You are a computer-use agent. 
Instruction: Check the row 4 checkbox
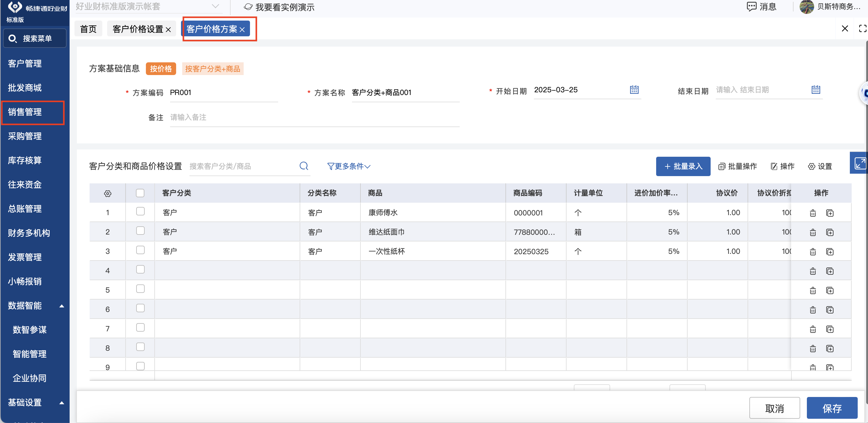tap(140, 269)
